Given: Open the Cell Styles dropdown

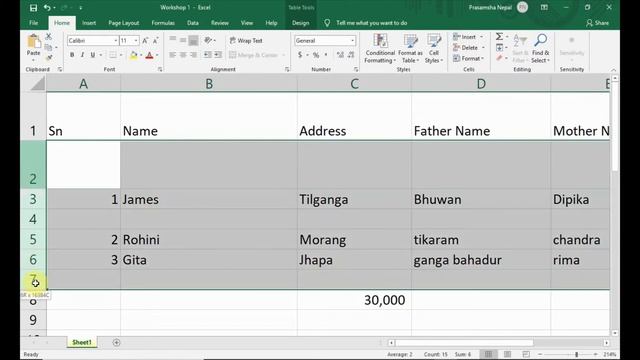Looking at the screenshot, I should click(x=433, y=49).
